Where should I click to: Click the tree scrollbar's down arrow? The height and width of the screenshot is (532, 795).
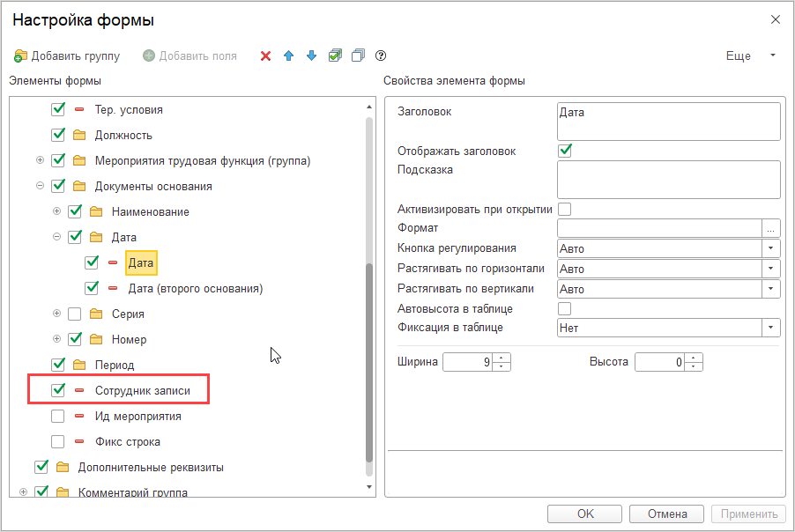(369, 487)
